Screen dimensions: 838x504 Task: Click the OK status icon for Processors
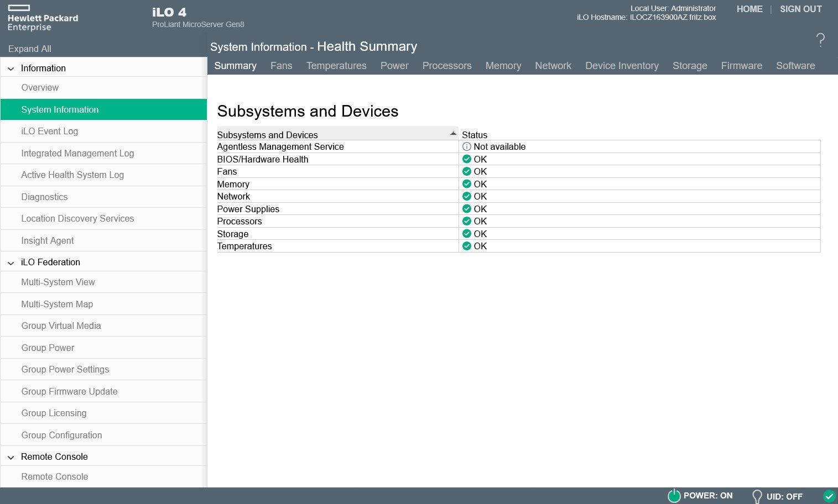click(466, 221)
